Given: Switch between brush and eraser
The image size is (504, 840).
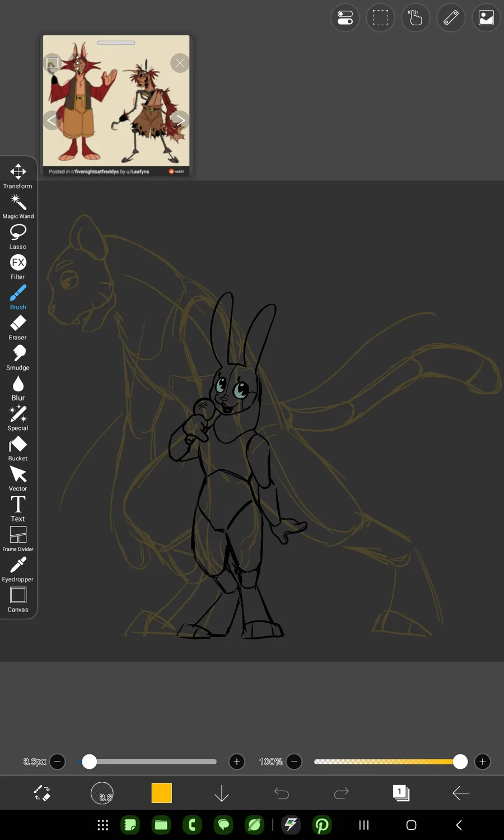Looking at the screenshot, I should click(x=42, y=793).
